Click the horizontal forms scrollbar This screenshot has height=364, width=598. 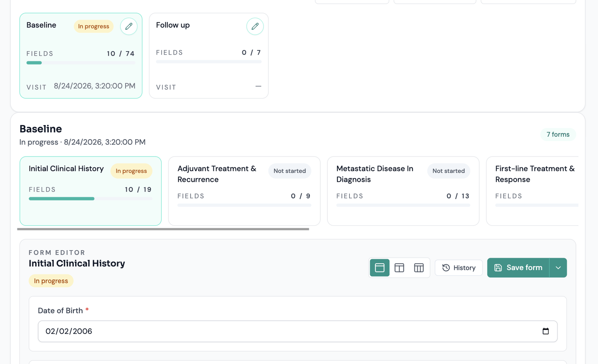pos(163,229)
